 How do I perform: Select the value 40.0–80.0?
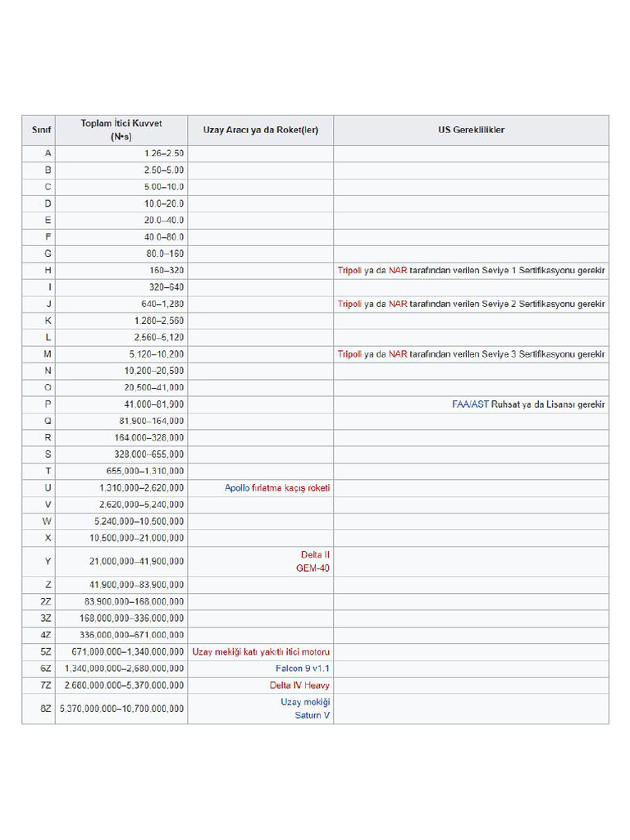pyautogui.click(x=164, y=237)
